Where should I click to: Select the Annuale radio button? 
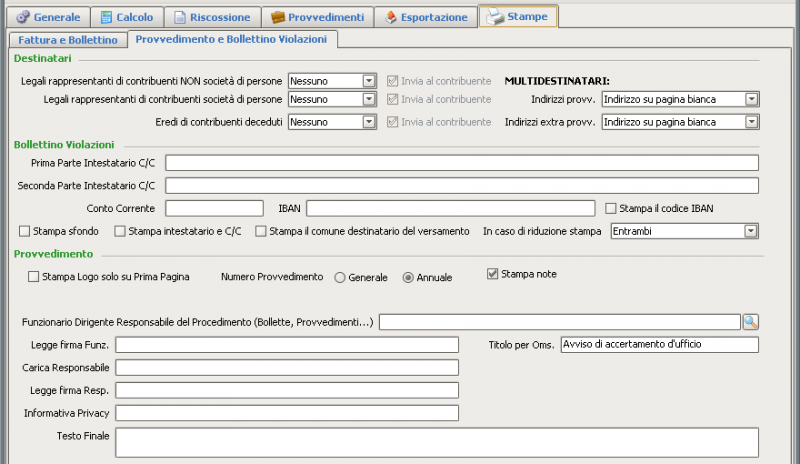coord(408,277)
